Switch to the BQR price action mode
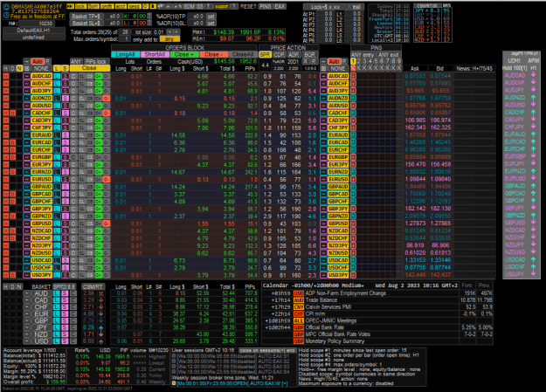This screenshot has height=392, width=546. pyautogui.click(x=309, y=55)
